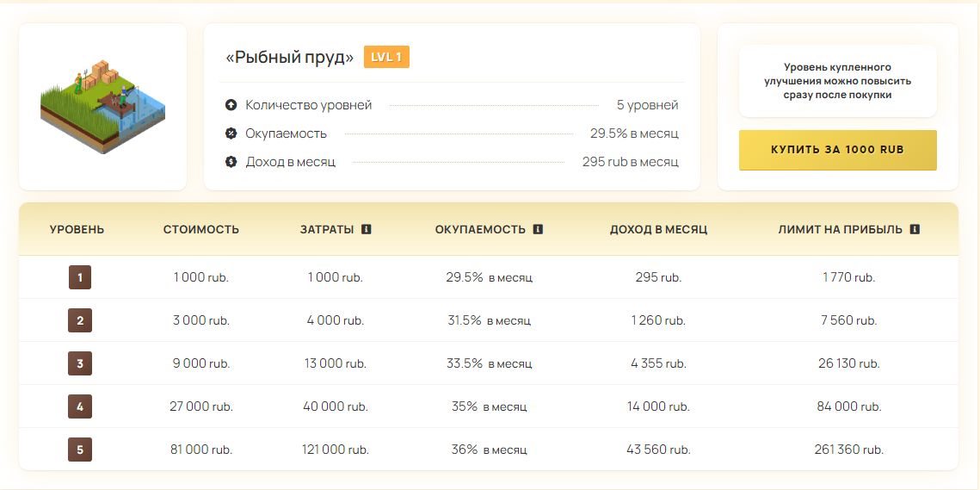The width and height of the screenshot is (980, 490).
Task: Click the 43 560 rub. income cell
Action: point(659,450)
